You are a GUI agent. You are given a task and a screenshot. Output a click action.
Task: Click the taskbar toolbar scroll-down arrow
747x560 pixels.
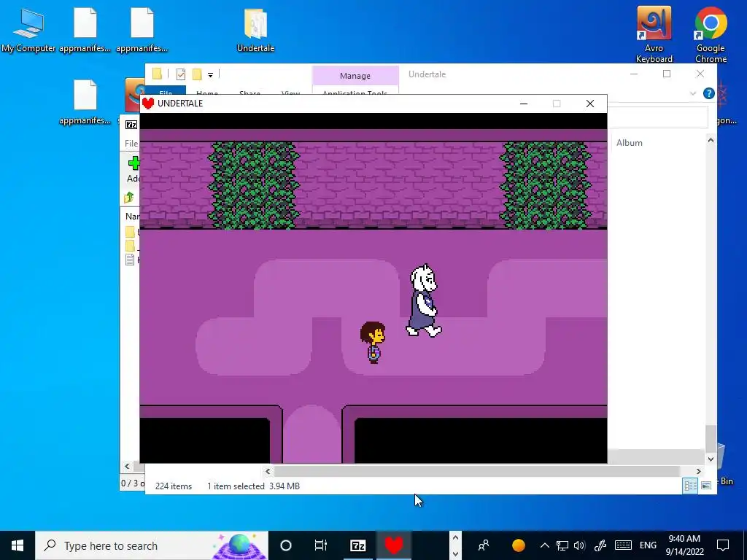(x=455, y=553)
